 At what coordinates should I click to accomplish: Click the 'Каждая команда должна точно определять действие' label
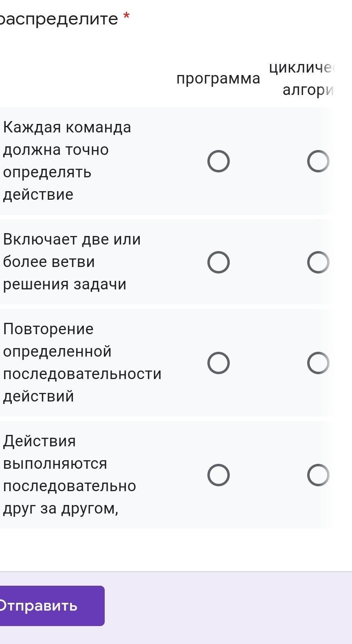pos(67,161)
